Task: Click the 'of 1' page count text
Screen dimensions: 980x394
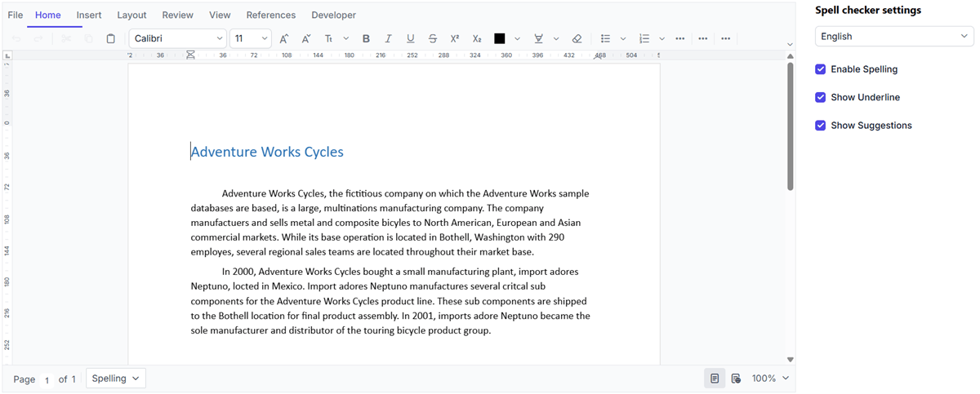Action: pos(67,379)
